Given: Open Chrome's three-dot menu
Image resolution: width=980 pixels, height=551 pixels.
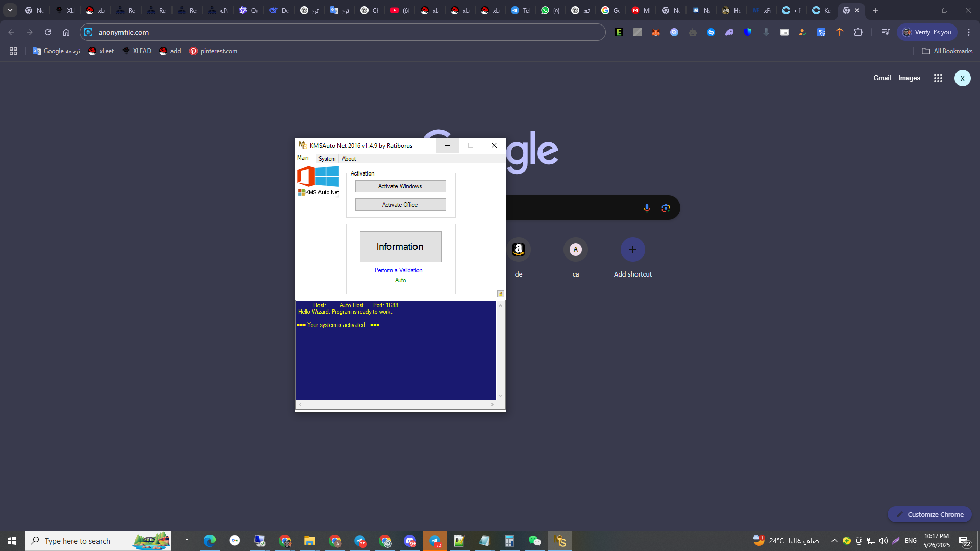Looking at the screenshot, I should coord(969,32).
